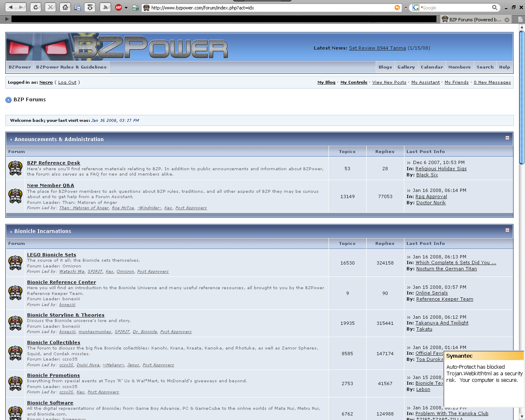Viewport: 525px width, 420px height.
Task: Click inside the address bar field
Action: click(x=246, y=7)
